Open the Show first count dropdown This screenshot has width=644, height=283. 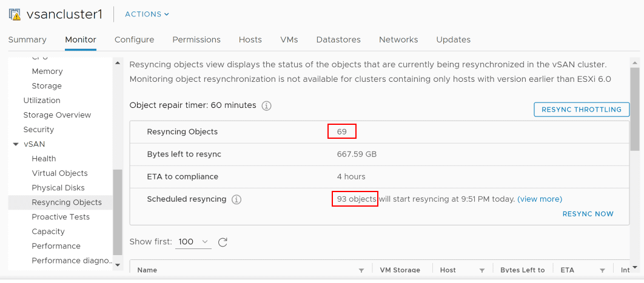coord(193,242)
